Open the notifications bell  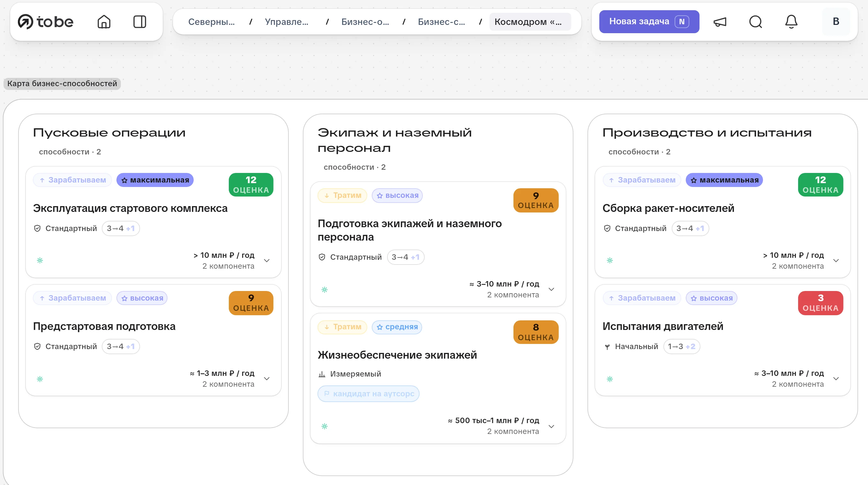pos(791,22)
